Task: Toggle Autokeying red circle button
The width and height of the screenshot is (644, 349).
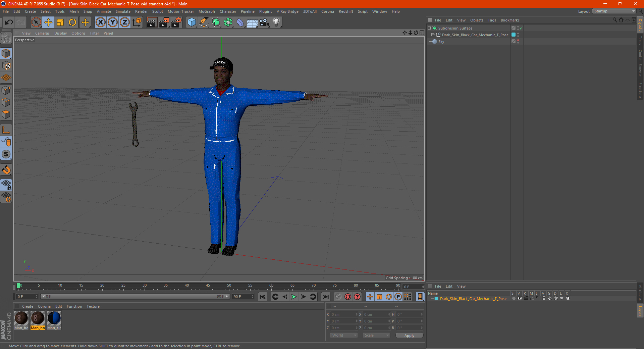Action: [x=348, y=297]
